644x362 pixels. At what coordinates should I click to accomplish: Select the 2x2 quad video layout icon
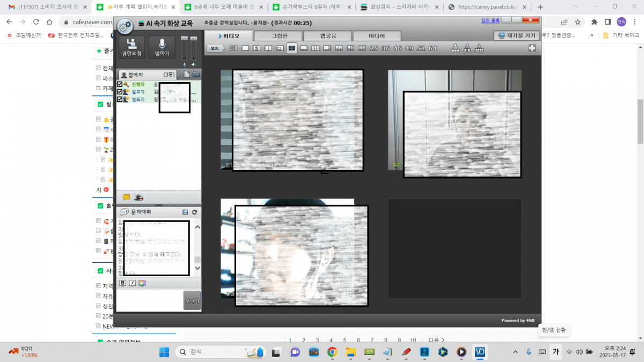pos(292,48)
